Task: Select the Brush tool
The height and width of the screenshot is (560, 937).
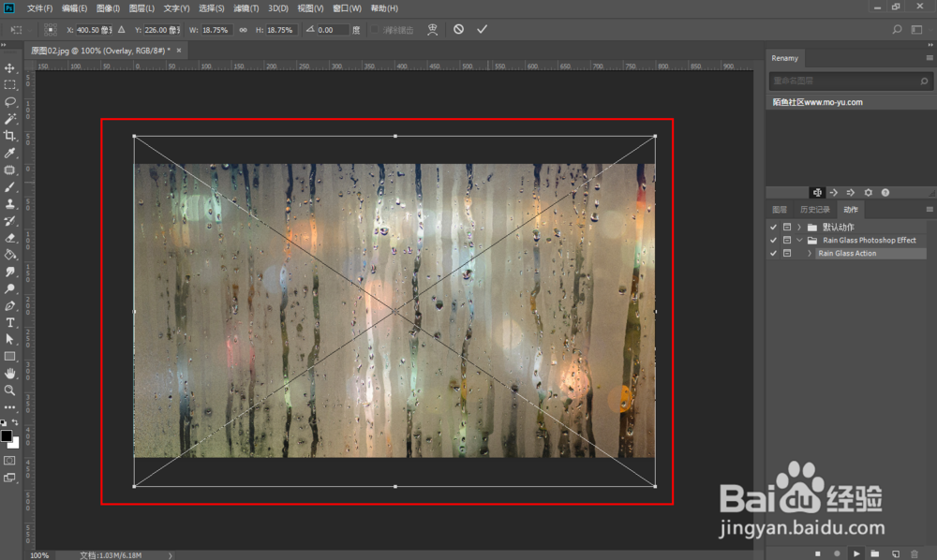Action: (9, 187)
